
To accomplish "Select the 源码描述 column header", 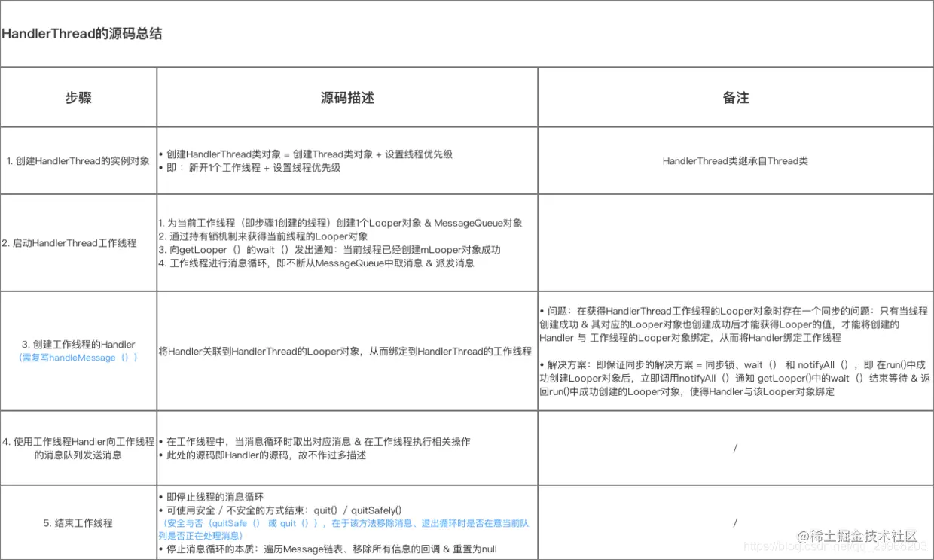I will click(346, 96).
